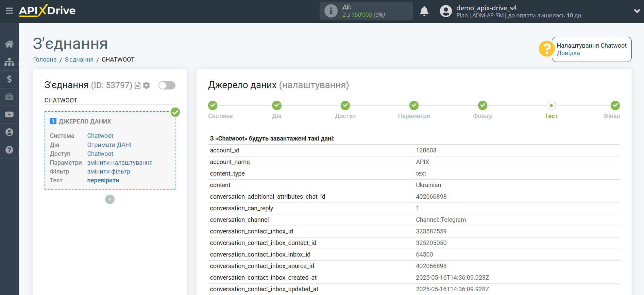Go to the Фільтр step
Image resolution: width=644 pixels, height=295 pixels.
click(x=482, y=105)
